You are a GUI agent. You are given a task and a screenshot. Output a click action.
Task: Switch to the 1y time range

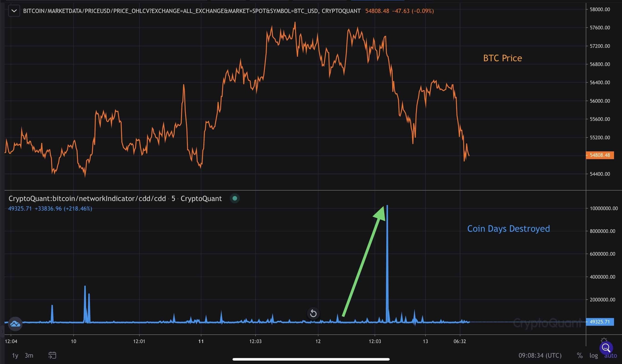pyautogui.click(x=15, y=355)
